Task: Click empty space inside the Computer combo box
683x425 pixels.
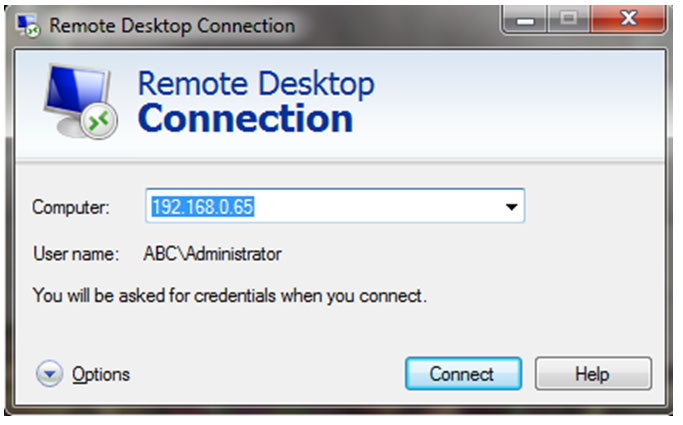Action: tap(375, 206)
